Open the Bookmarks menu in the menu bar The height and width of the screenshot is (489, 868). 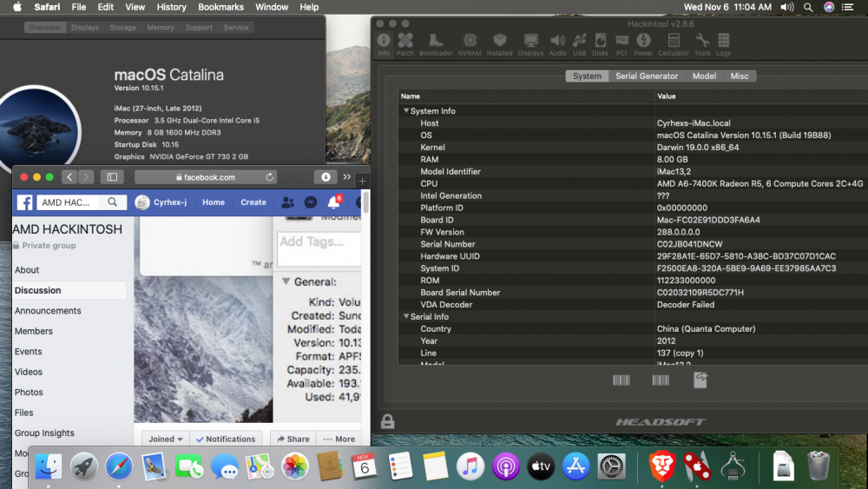[220, 7]
